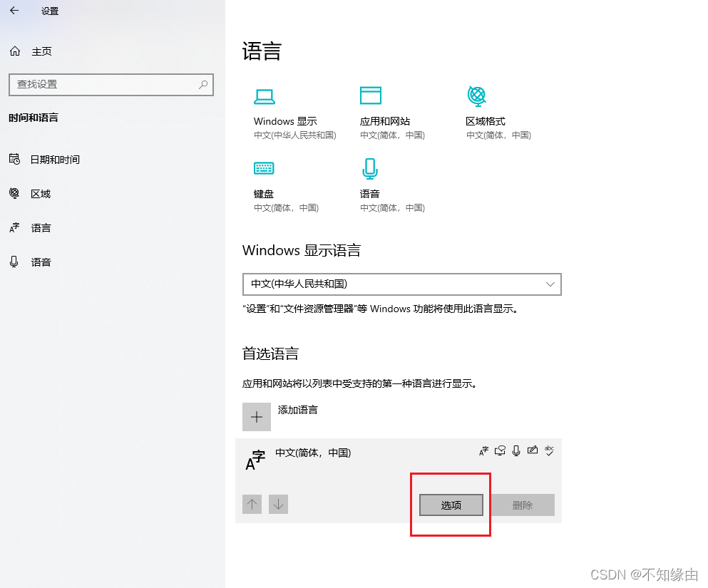
Task: Click the A字 language icon in the entry
Action: click(255, 460)
